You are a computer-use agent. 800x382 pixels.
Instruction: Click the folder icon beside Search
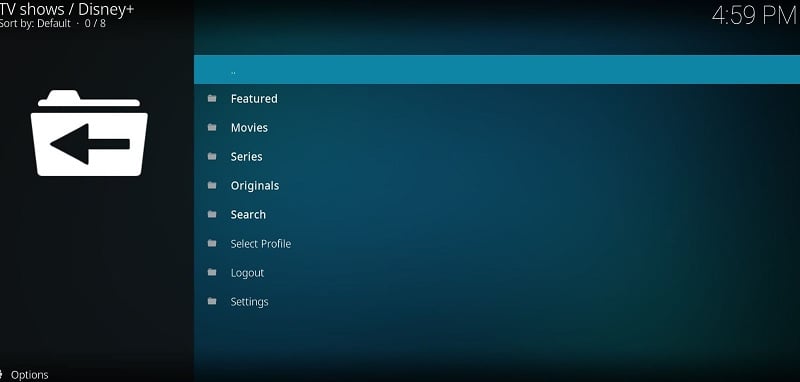click(x=212, y=214)
